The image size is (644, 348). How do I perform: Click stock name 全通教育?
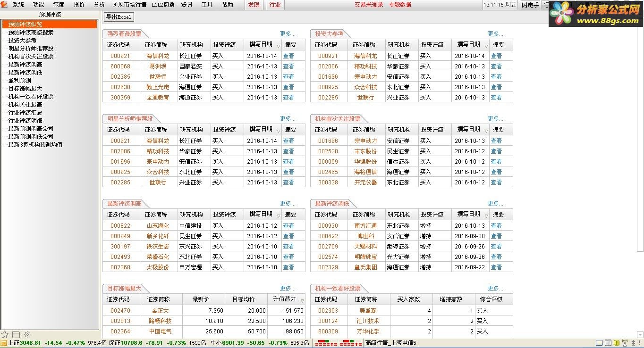158,98
